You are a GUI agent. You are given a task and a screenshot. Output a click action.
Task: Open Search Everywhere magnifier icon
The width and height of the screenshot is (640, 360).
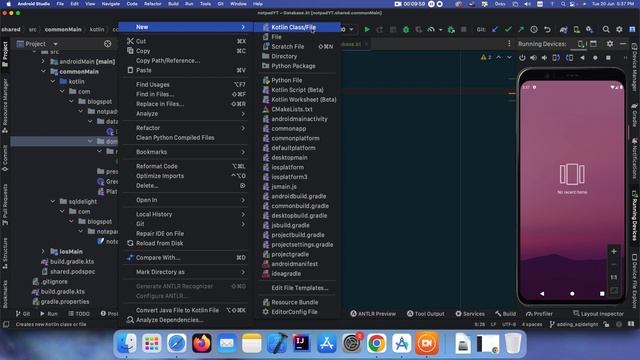(606, 29)
